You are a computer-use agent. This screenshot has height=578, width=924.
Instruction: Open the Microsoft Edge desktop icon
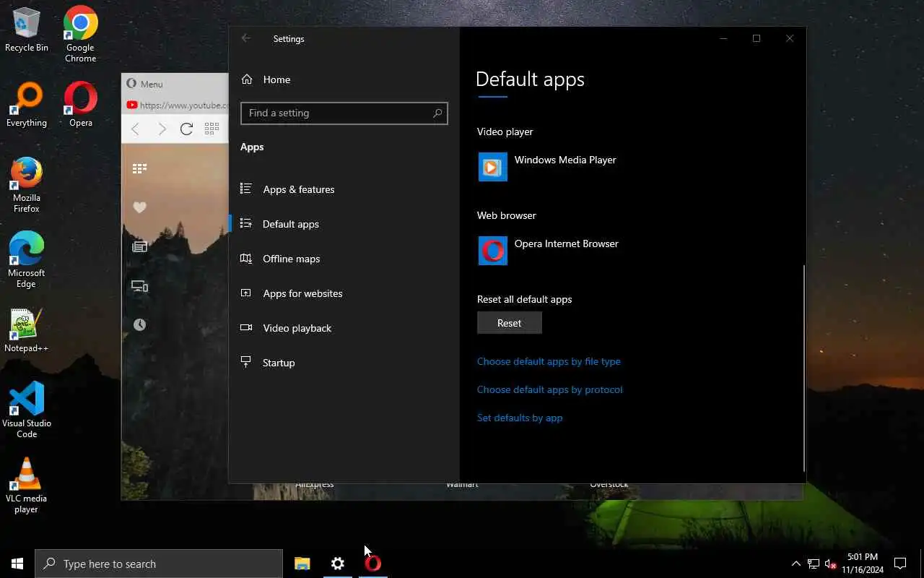click(27, 261)
